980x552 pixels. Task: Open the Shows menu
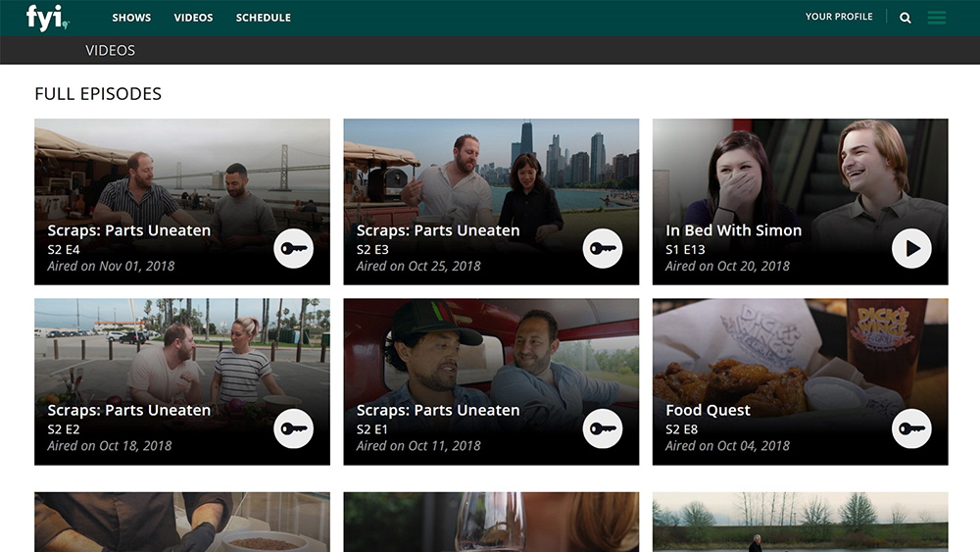pos(131,18)
